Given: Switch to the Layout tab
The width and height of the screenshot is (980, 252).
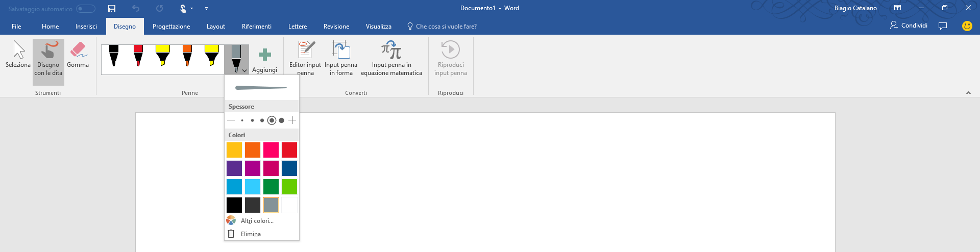Looking at the screenshot, I should tap(216, 27).
